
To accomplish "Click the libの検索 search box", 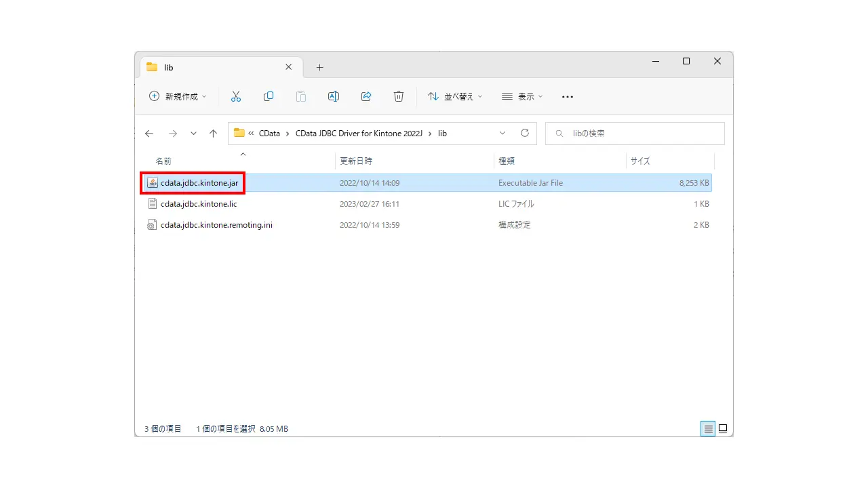I will 635,134.
